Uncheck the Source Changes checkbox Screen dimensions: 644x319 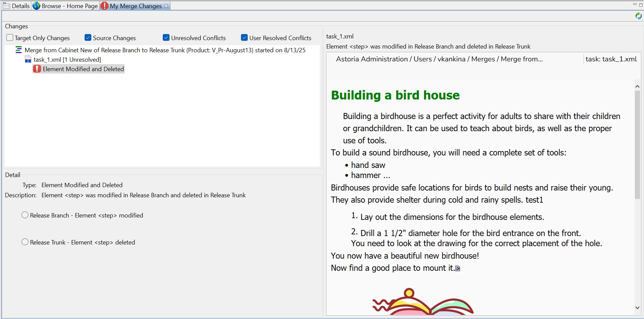coord(88,38)
